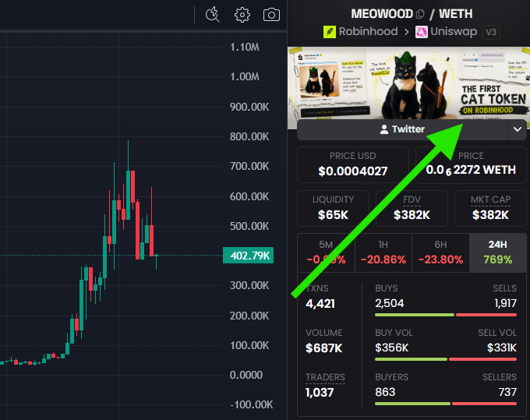
Task: Click the quick search lightning icon
Action: coord(213,15)
